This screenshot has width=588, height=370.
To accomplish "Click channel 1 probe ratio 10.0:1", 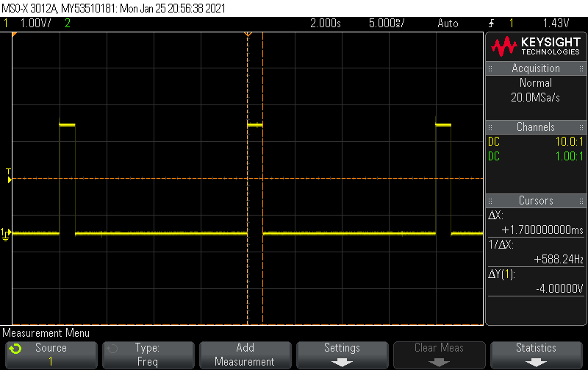I will coord(569,141).
